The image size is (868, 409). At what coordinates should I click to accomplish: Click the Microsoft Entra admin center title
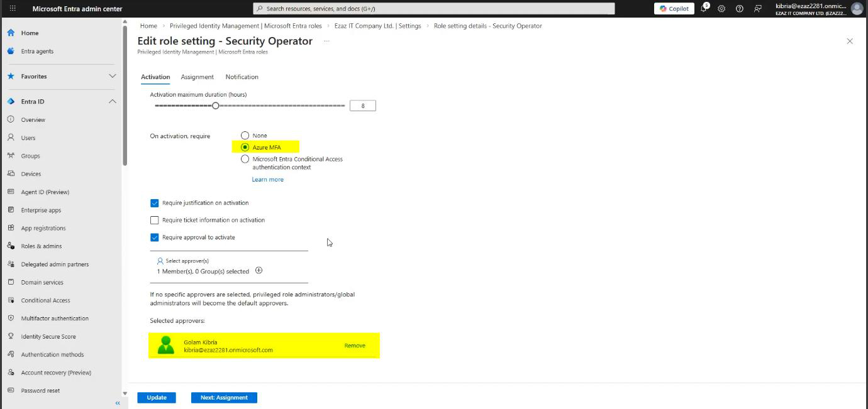(77, 9)
